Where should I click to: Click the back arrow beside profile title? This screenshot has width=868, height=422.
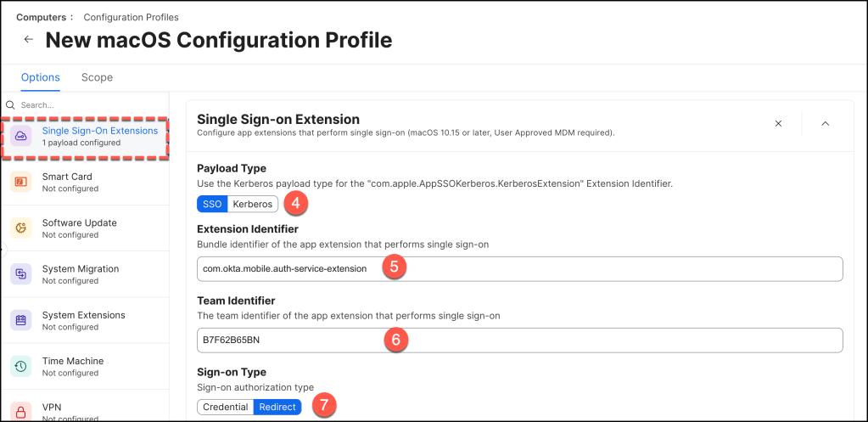click(29, 39)
